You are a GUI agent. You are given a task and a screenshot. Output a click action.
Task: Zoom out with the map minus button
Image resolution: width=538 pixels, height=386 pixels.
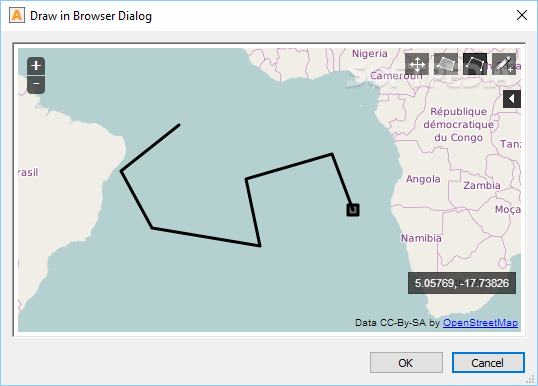coord(36,84)
